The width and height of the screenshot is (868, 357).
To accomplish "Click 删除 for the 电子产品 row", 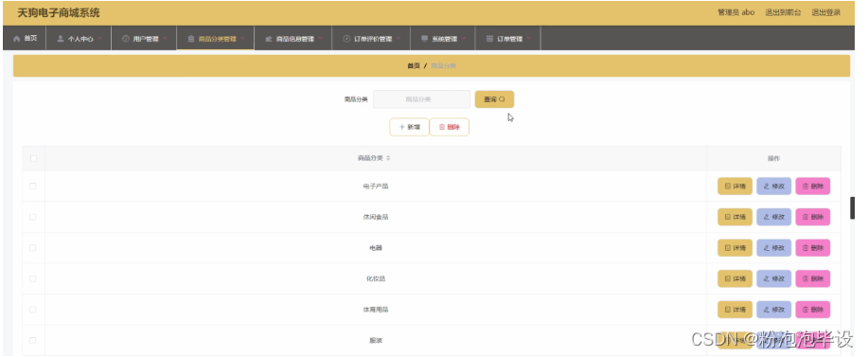I will [813, 187].
